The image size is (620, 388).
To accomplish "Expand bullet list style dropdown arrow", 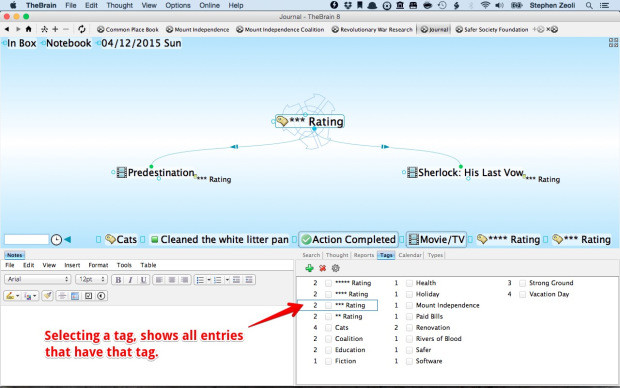I will point(209,280).
